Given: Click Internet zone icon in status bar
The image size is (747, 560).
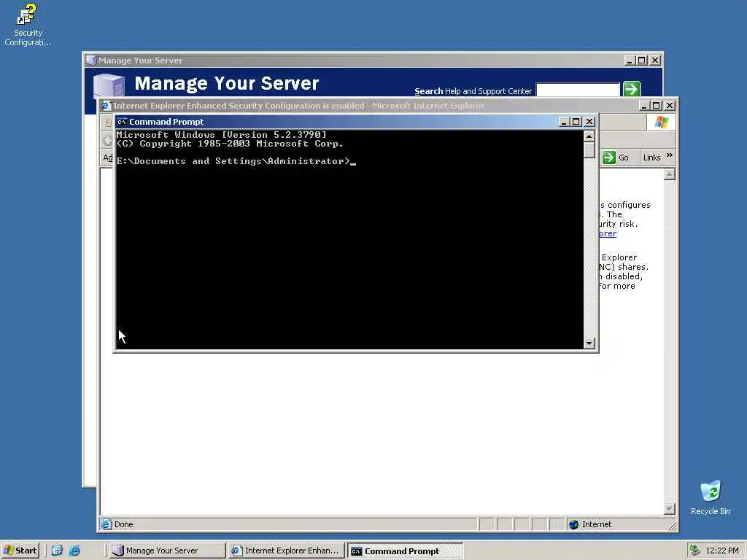Looking at the screenshot, I should click(573, 524).
